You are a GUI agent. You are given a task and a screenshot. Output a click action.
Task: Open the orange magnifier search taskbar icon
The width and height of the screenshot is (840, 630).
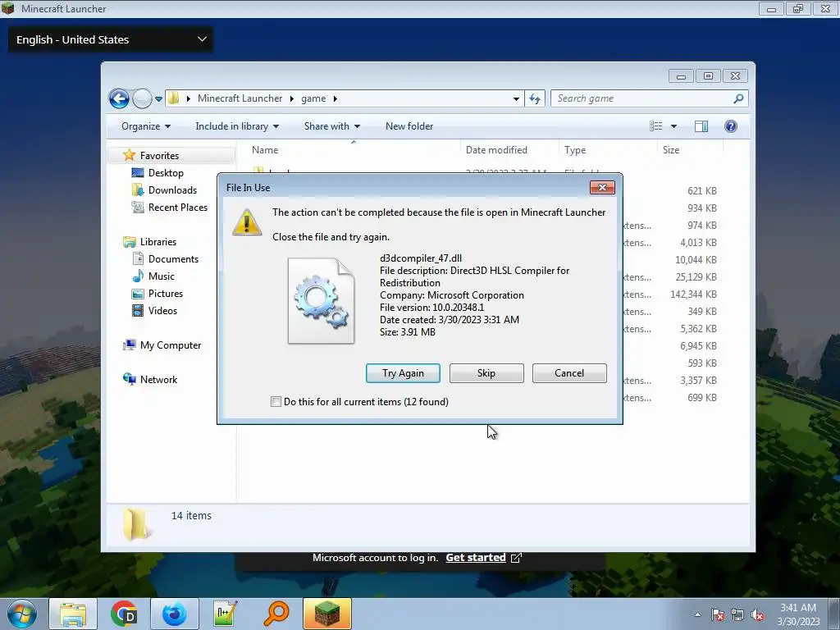[x=276, y=614]
